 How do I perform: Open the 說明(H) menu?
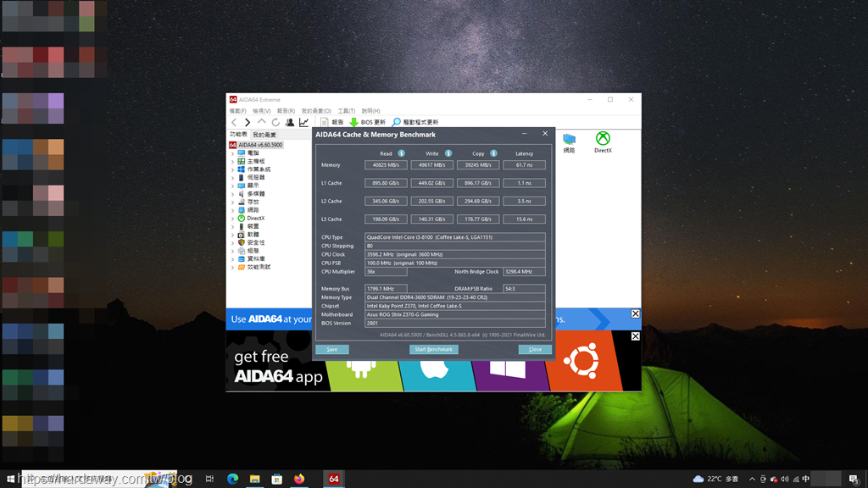point(371,111)
